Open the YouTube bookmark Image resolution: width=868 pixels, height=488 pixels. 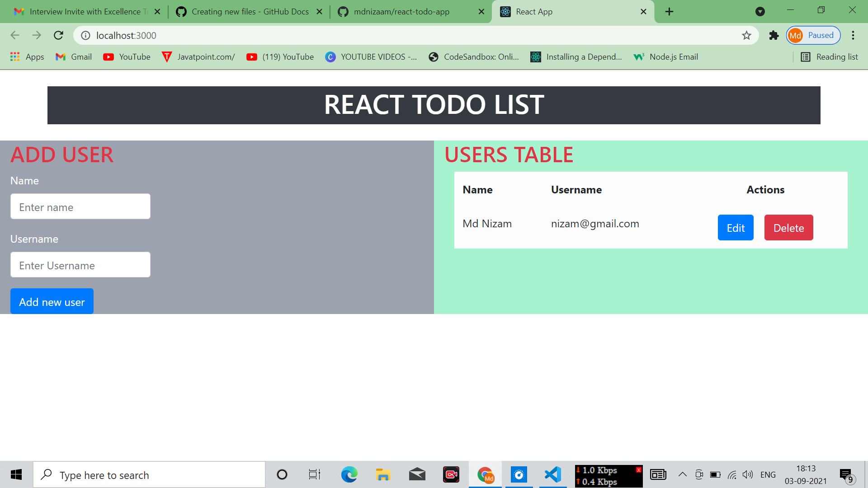pos(127,57)
